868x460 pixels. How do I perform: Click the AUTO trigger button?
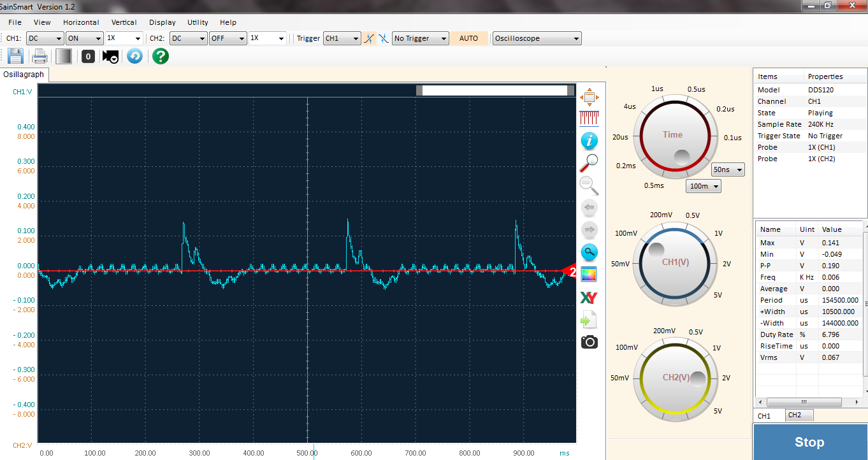468,38
